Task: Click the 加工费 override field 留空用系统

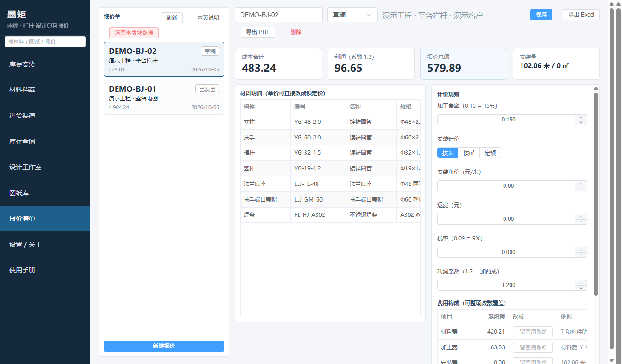Action: (x=533, y=347)
